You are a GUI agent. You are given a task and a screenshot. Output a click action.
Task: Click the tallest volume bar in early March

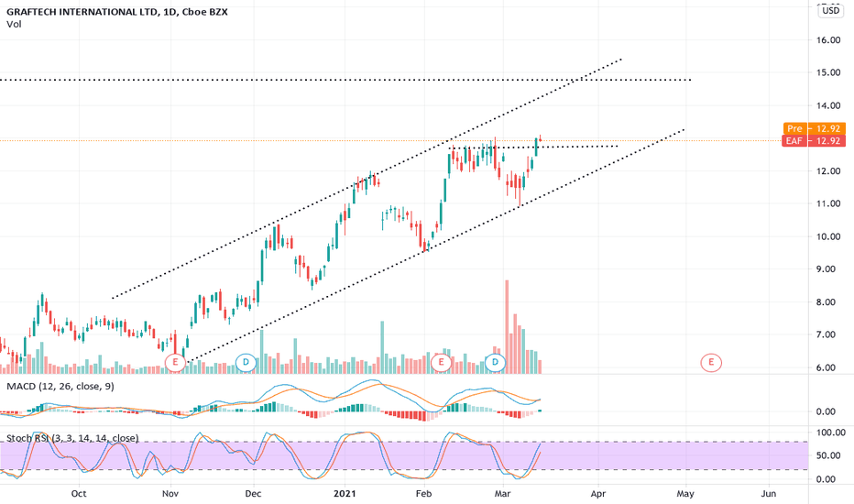(x=507, y=327)
